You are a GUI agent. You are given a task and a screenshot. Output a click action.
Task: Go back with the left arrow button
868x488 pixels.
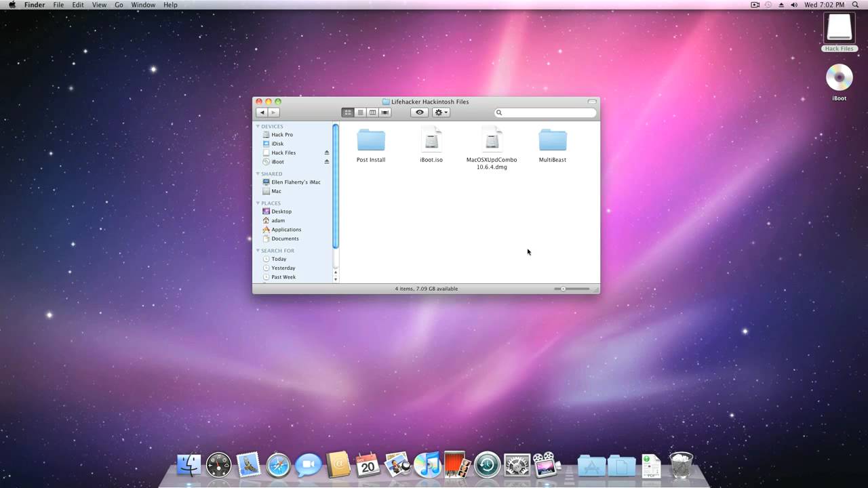click(x=262, y=113)
